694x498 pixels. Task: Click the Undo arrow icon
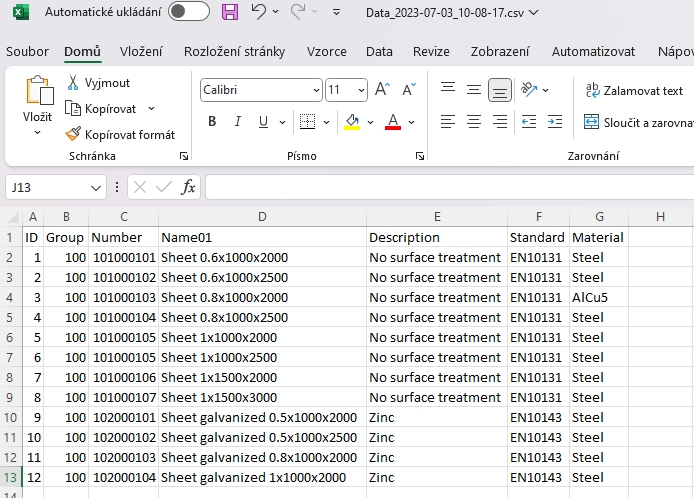[259, 12]
